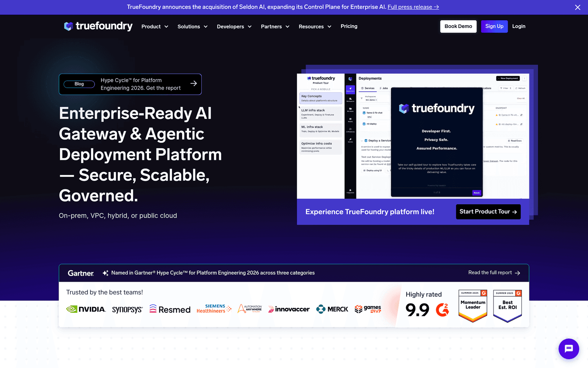Click the Gartner logo
This screenshot has height=368, width=588.
click(x=81, y=273)
